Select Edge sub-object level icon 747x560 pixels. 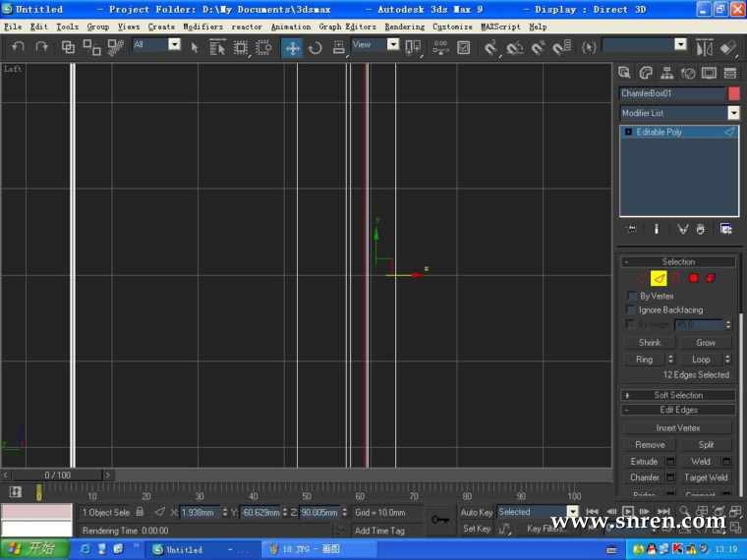[x=659, y=279]
